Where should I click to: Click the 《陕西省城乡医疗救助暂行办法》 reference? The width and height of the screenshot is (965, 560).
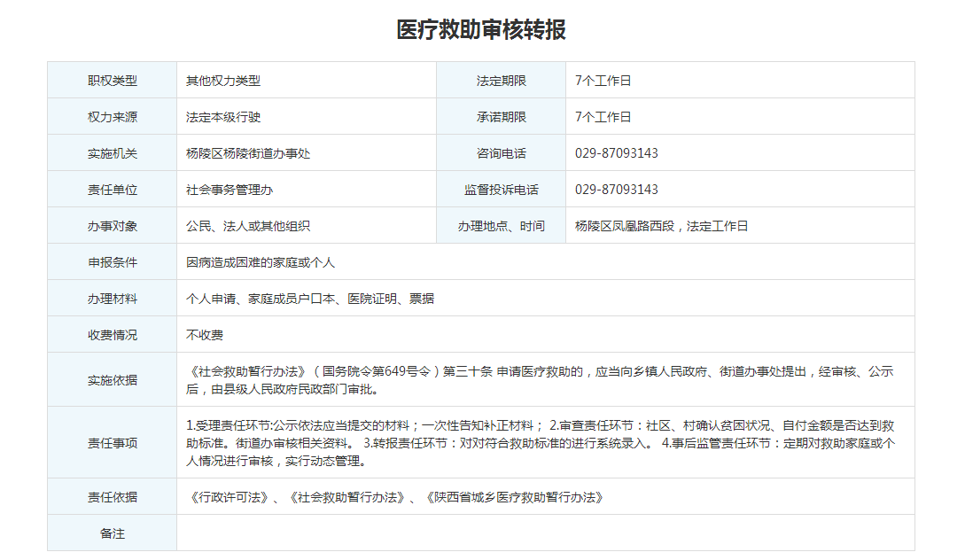[514, 497]
